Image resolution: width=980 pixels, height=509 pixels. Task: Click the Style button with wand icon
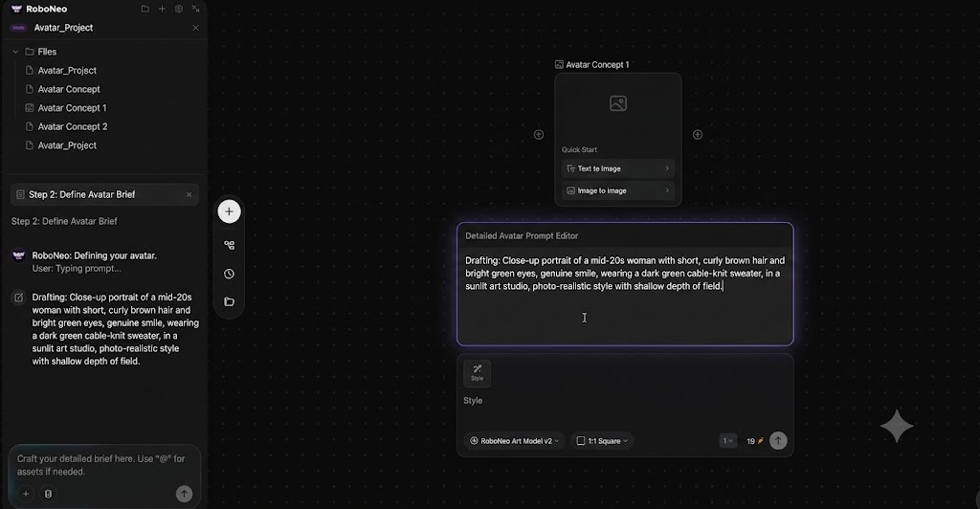477,373
